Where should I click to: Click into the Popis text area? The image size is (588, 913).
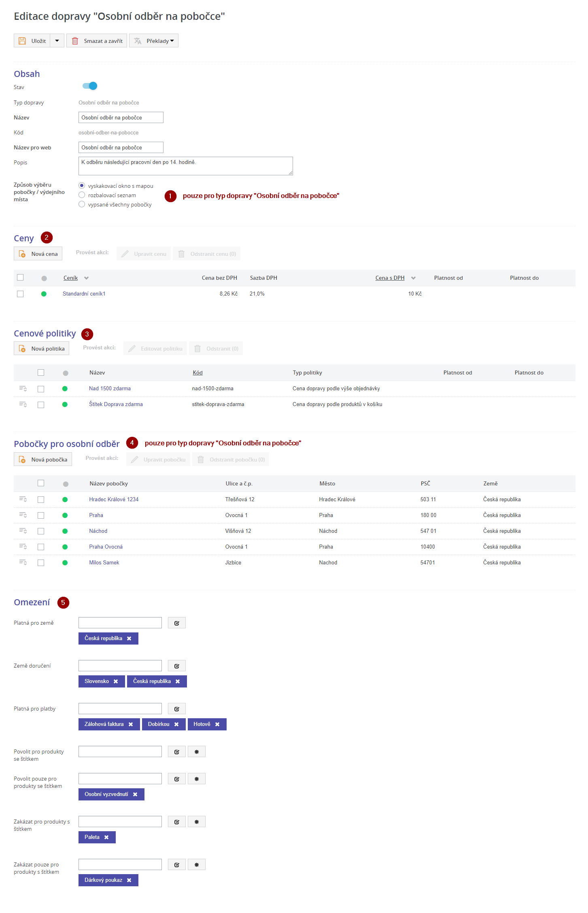coord(185,166)
